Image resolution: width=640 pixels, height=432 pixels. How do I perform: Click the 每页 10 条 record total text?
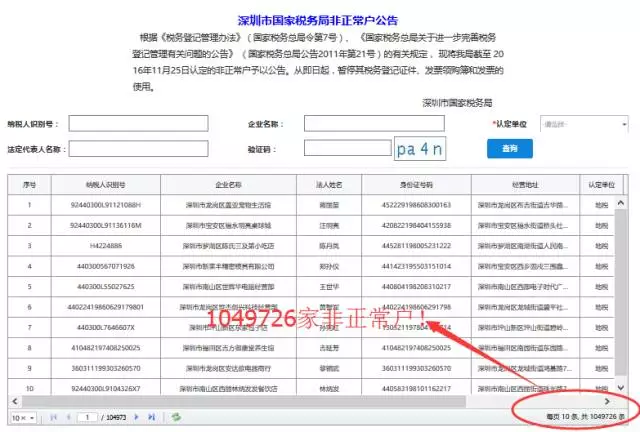pyautogui.click(x=585, y=416)
